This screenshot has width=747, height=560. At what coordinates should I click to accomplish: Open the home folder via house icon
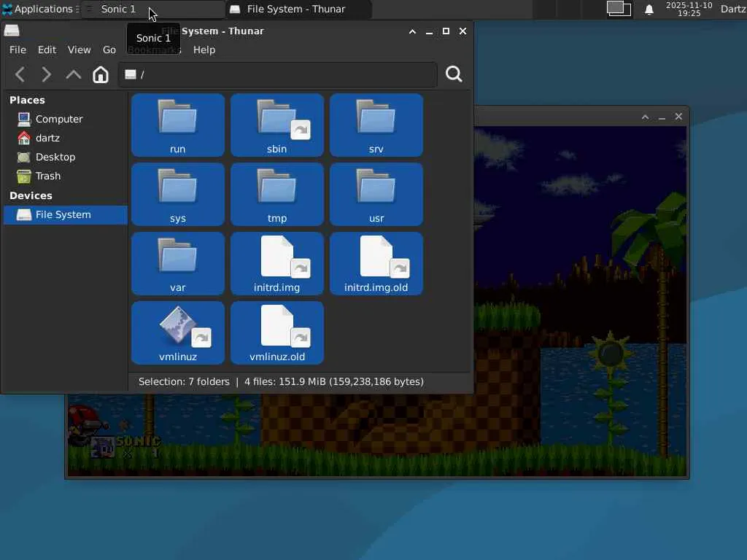click(101, 74)
